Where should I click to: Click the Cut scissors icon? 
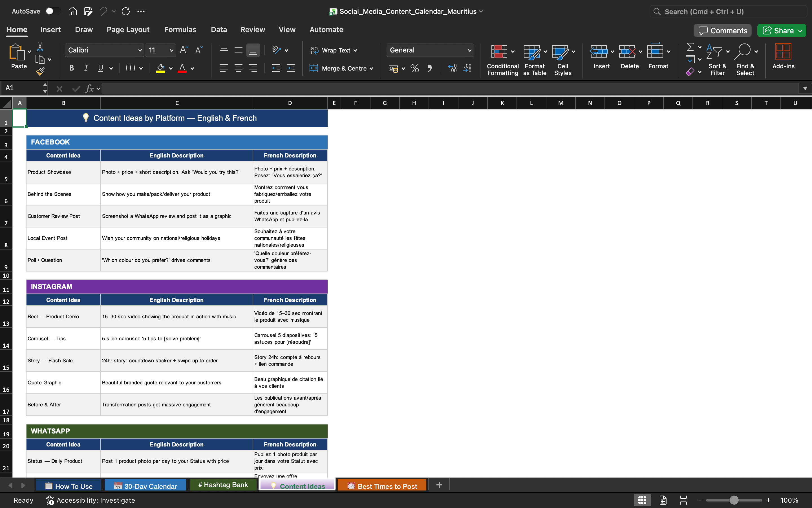[x=40, y=47]
